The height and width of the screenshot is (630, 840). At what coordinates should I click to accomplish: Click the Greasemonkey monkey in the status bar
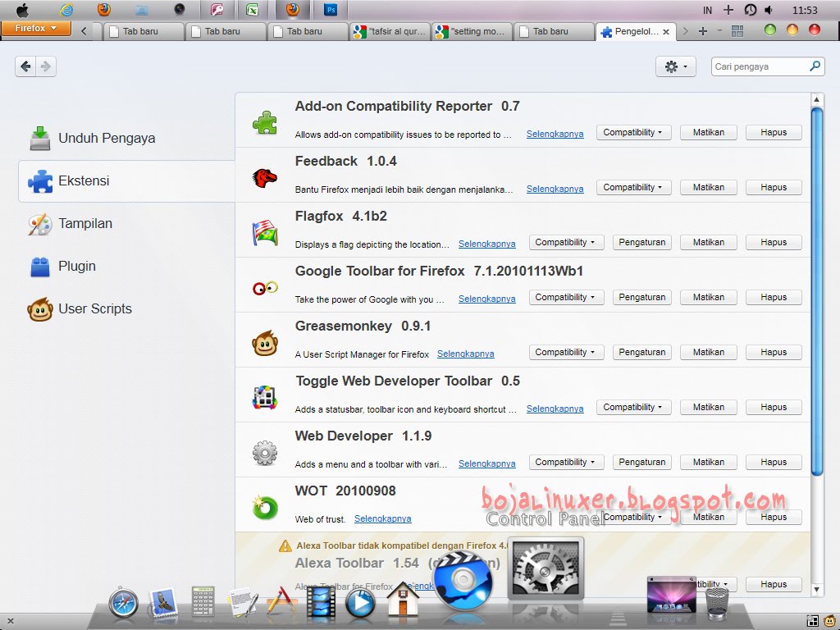click(830, 621)
